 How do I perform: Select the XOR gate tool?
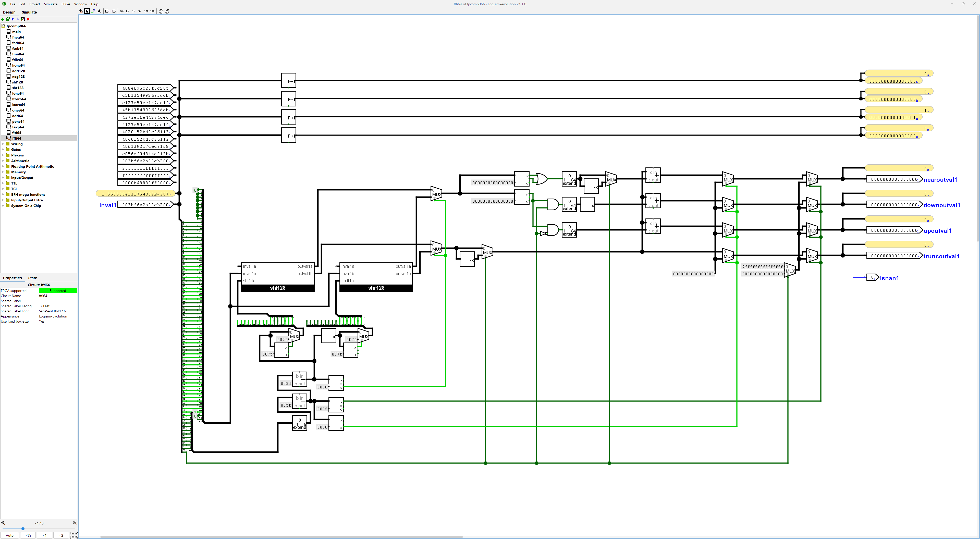pyautogui.click(x=140, y=11)
